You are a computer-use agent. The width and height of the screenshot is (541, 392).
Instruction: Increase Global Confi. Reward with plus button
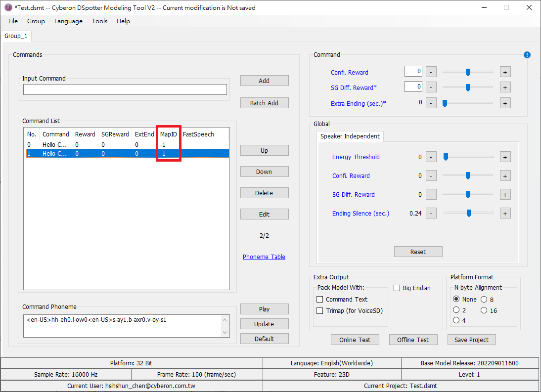(x=505, y=176)
